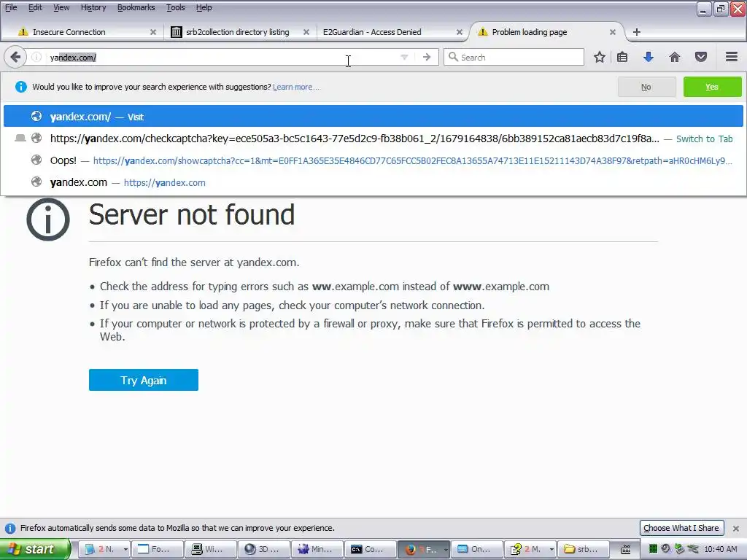Select the yandex.com — https://yandex.com suggestion
Screen dimensions: 747x560
pos(373,182)
